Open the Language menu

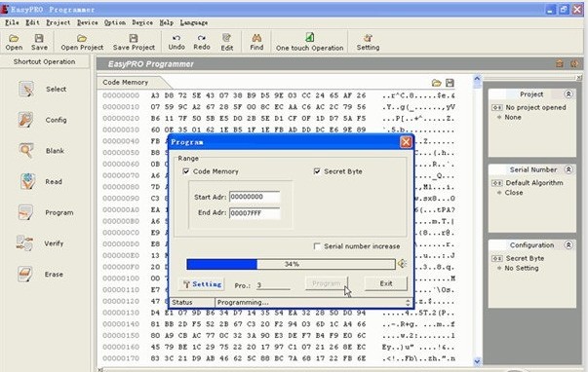[193, 22]
